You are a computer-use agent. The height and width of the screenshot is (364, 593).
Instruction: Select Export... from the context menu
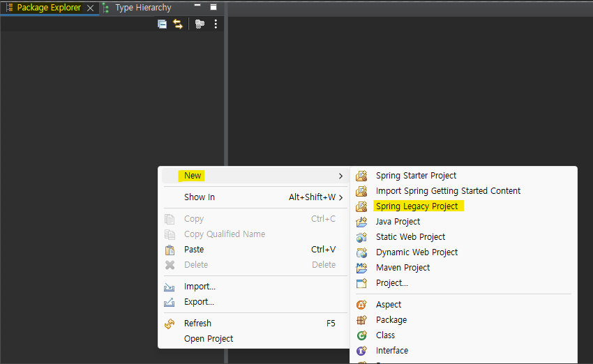254,302
